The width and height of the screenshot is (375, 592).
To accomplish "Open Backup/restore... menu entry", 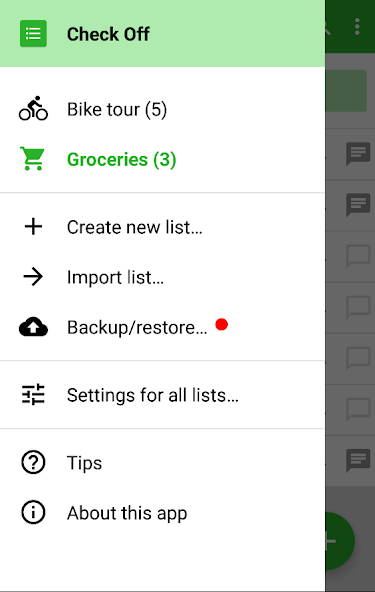I will (x=162, y=327).
